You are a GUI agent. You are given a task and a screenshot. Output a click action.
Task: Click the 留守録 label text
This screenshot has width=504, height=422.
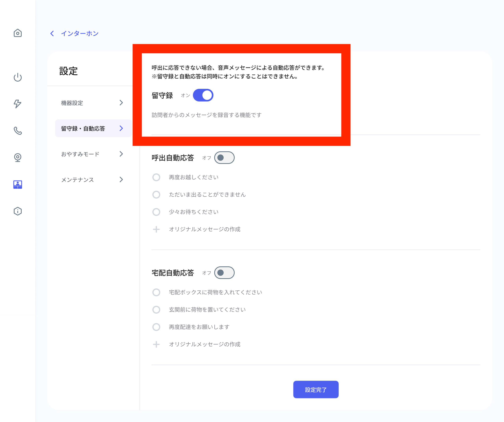click(162, 96)
